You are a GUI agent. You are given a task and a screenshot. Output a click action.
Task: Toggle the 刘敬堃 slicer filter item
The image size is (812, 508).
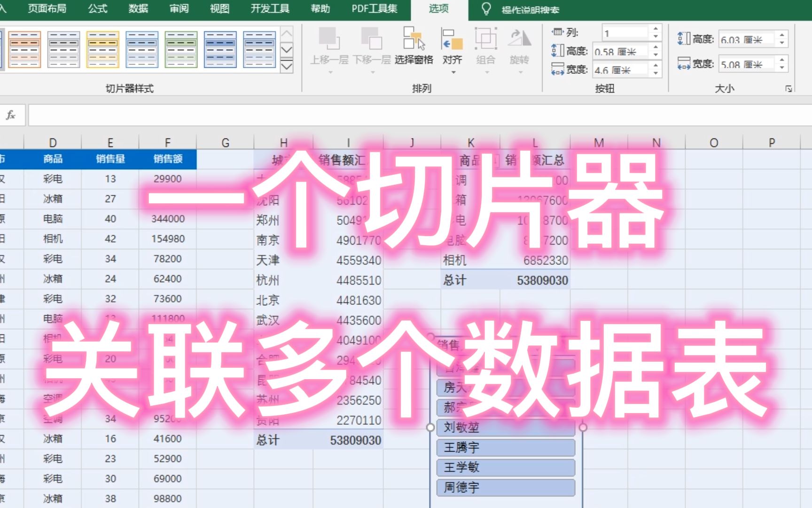[x=506, y=428]
